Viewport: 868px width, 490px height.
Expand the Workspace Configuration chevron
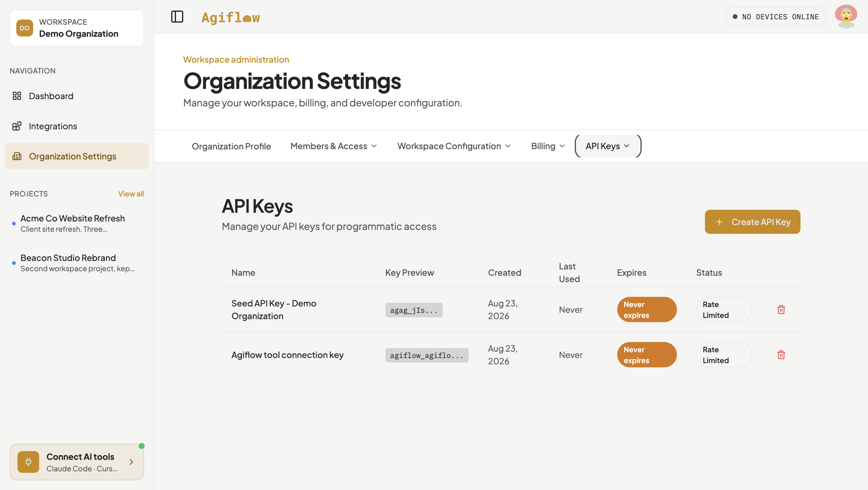click(x=508, y=146)
